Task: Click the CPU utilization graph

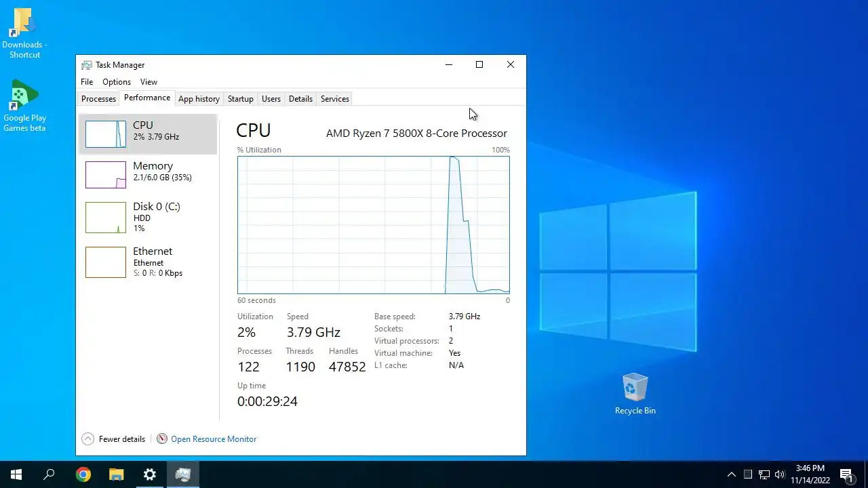Action: [374, 225]
